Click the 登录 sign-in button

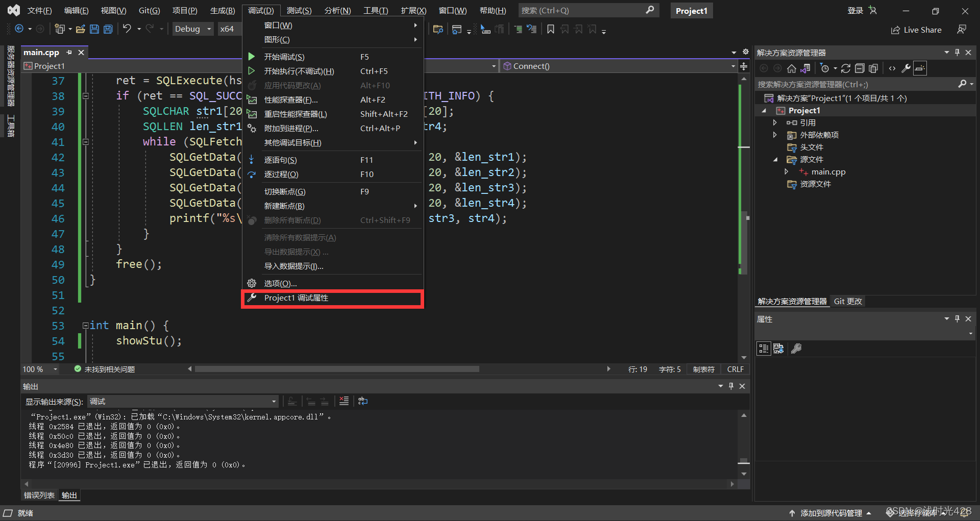(862, 11)
